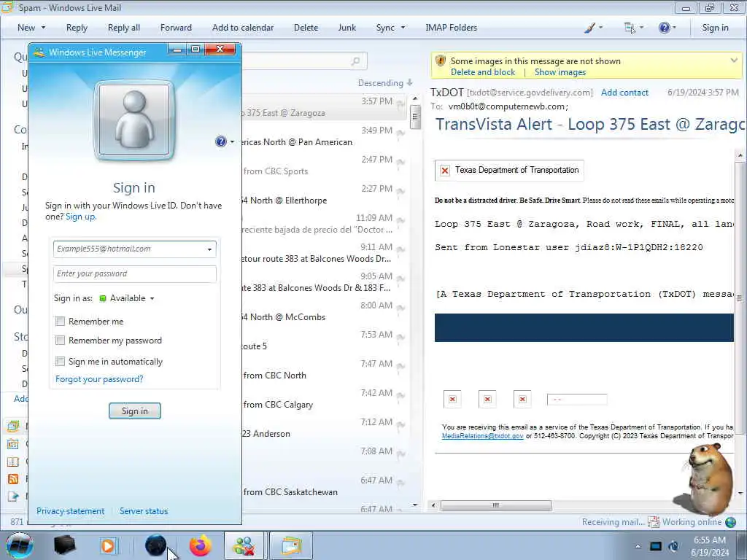Screen dimensions: 747x560
Task: Flag the 3:49 PM Pan American message
Action: coord(400,133)
